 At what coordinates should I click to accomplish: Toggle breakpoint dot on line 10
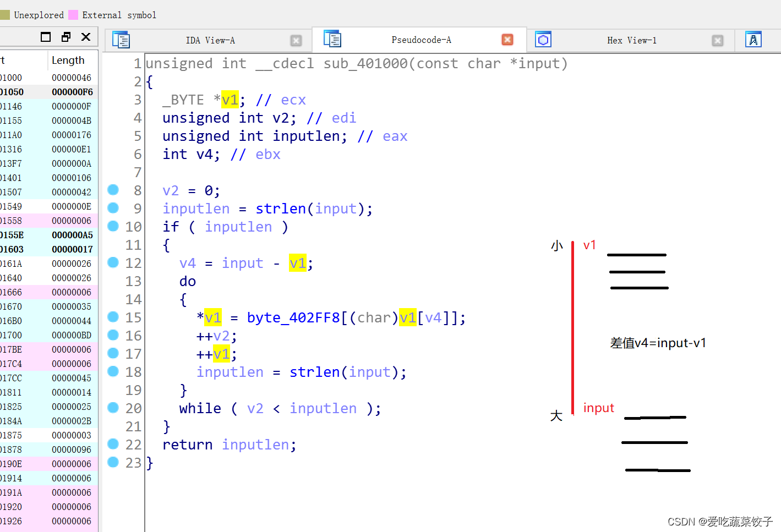coord(113,226)
